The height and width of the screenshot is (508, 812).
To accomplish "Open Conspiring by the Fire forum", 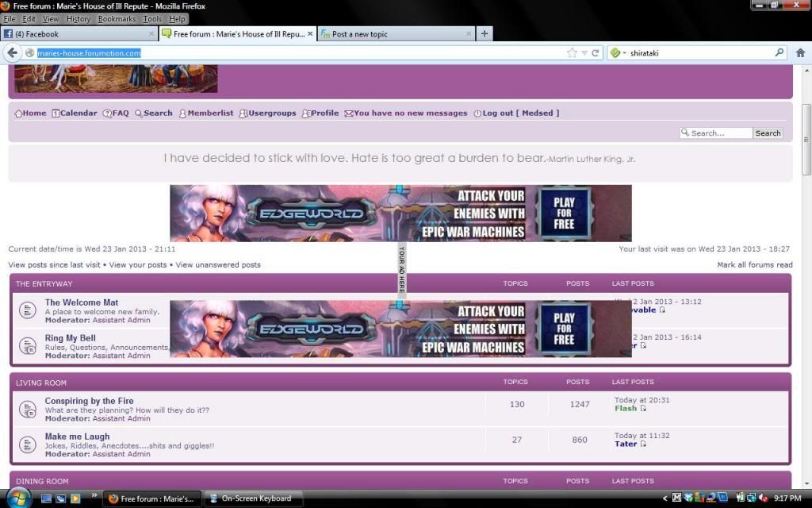I will pyautogui.click(x=89, y=401).
